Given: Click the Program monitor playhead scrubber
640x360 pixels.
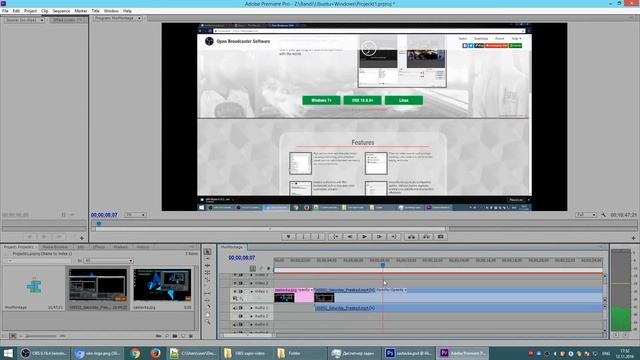Looking at the screenshot, I should coord(99,224).
